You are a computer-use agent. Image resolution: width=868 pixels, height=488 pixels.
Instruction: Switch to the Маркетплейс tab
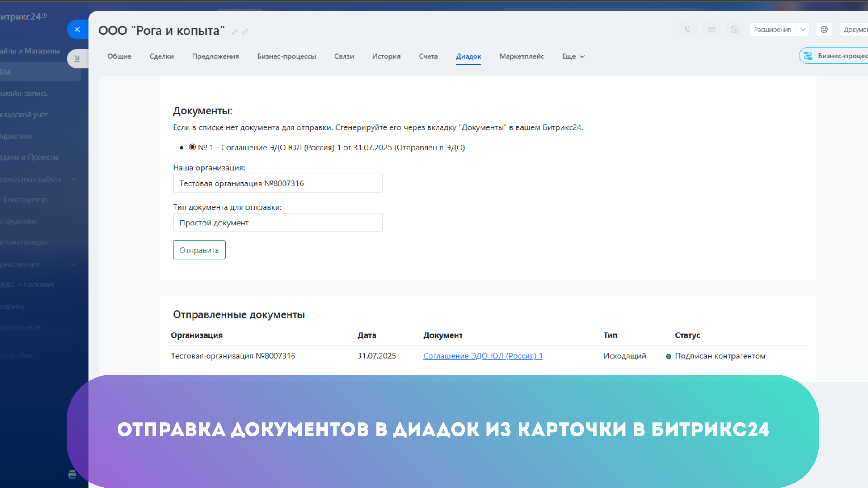tap(521, 56)
